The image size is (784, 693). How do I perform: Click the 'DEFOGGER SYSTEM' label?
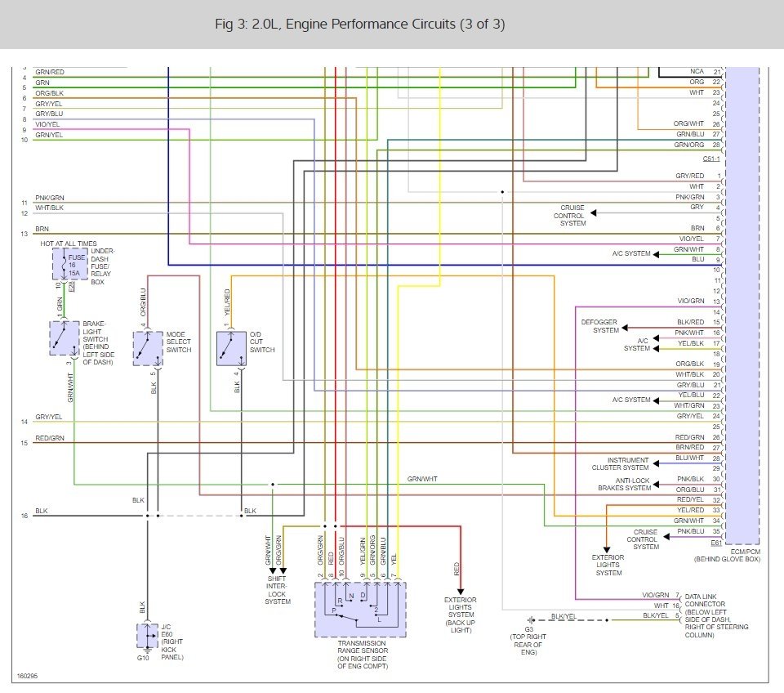599,326
